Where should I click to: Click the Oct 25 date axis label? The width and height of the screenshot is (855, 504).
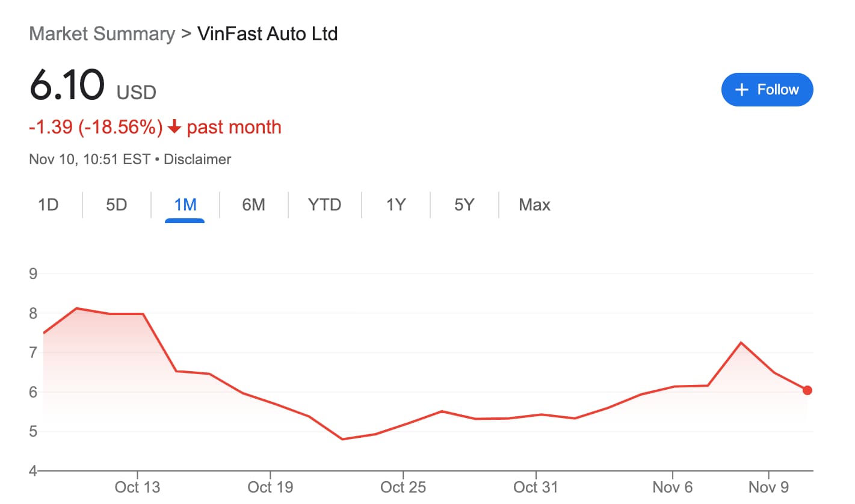point(403,487)
